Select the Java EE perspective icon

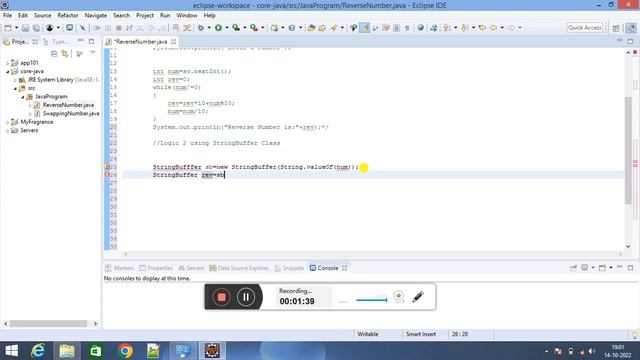tap(631, 28)
